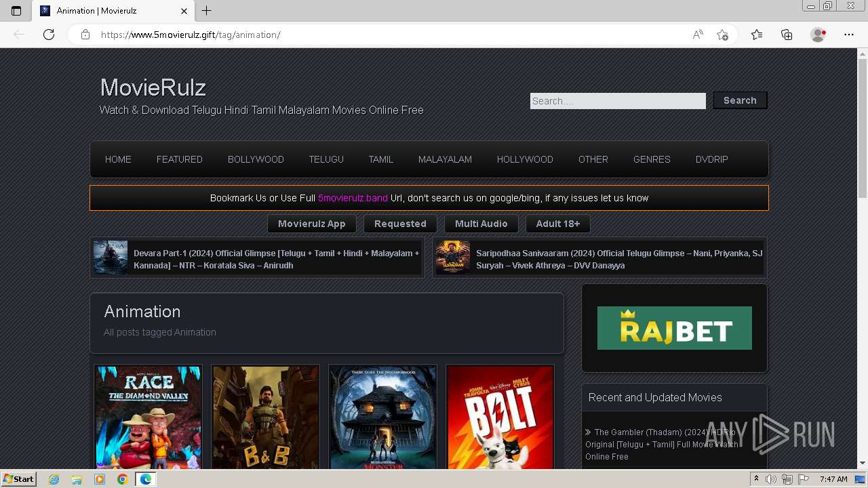
Task: Launch Internet Explorer from taskbar
Action: [x=54, y=479]
